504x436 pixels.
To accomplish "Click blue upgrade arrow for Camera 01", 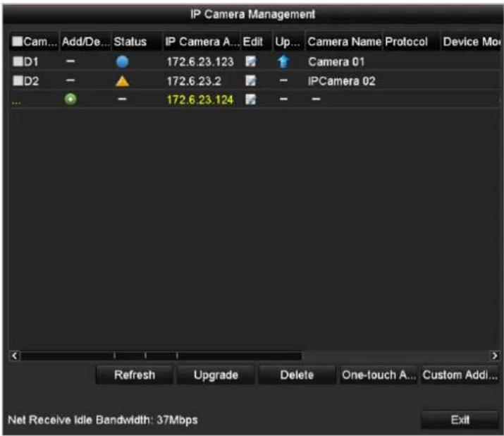I will pos(283,61).
